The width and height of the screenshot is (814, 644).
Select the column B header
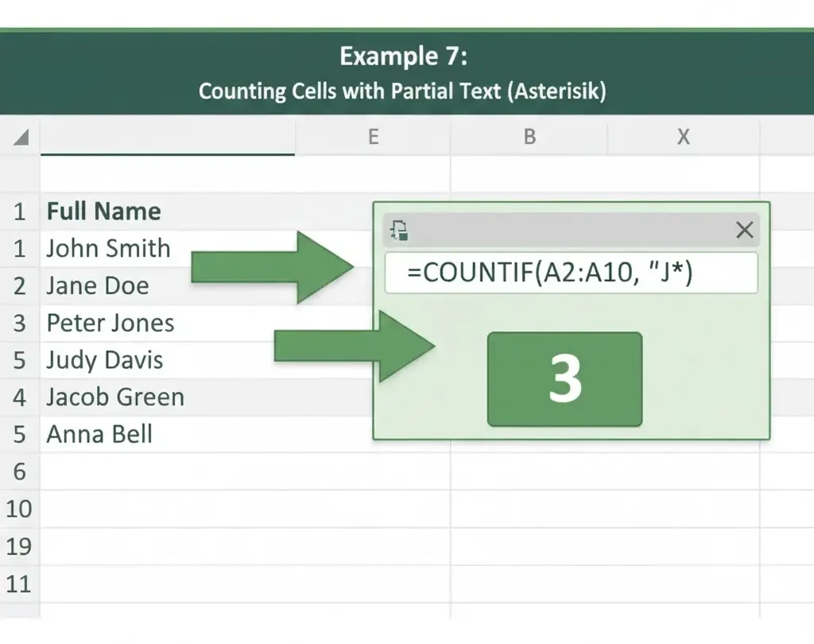[x=529, y=137]
